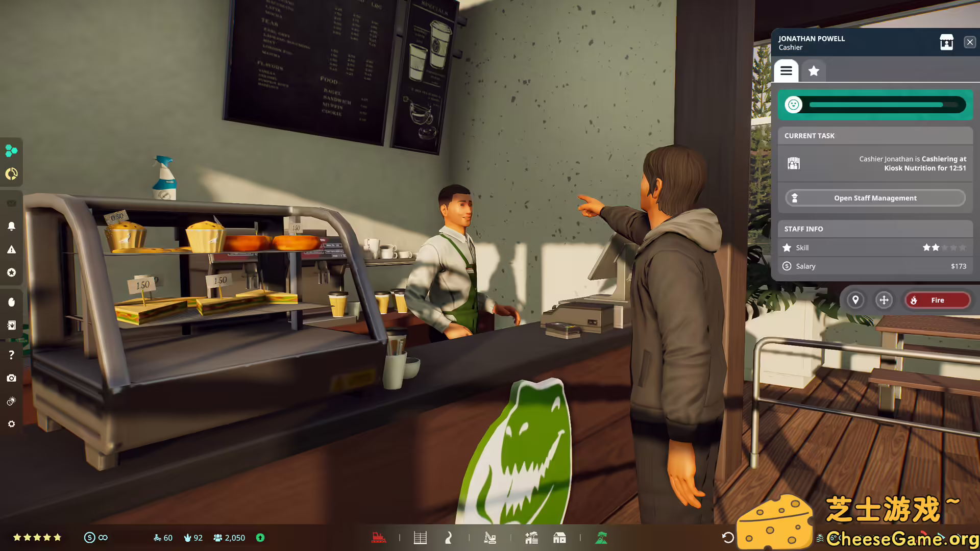
Task: Click the move staff crosshair button
Action: (x=884, y=300)
